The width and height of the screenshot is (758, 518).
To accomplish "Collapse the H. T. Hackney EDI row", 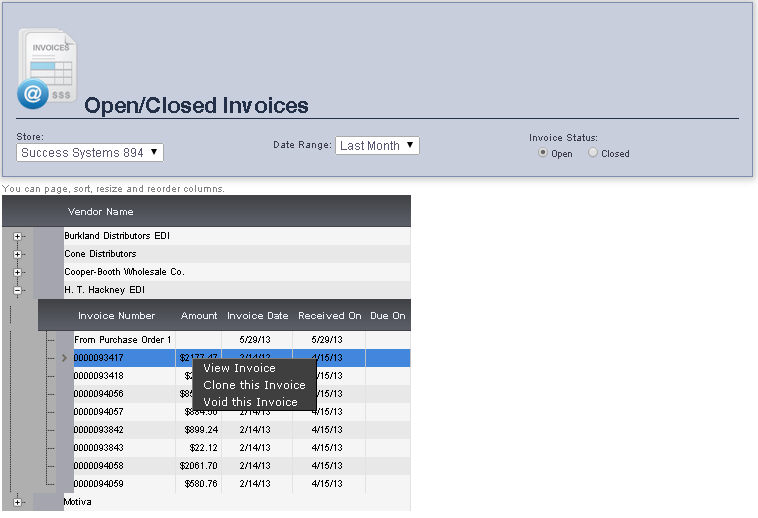I will coord(17,290).
